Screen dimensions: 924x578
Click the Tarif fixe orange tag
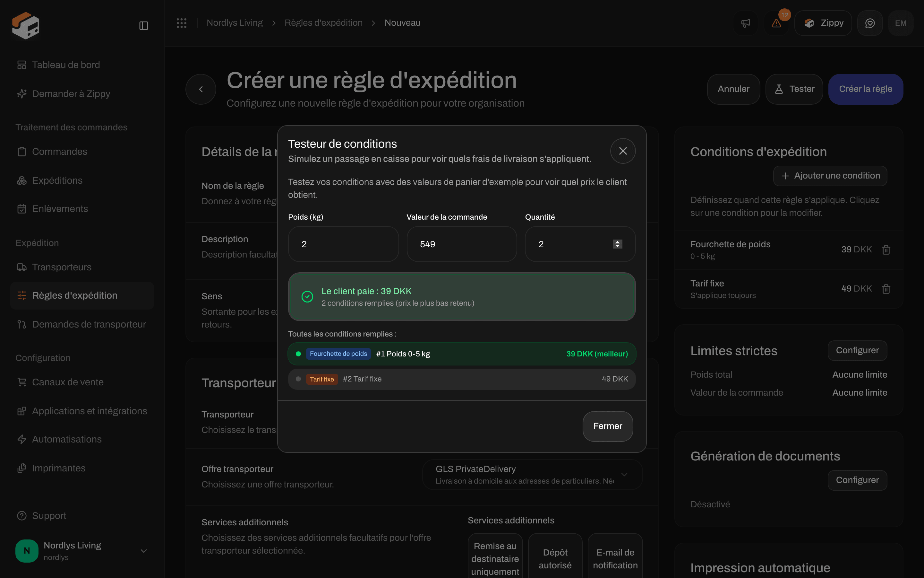pos(321,379)
